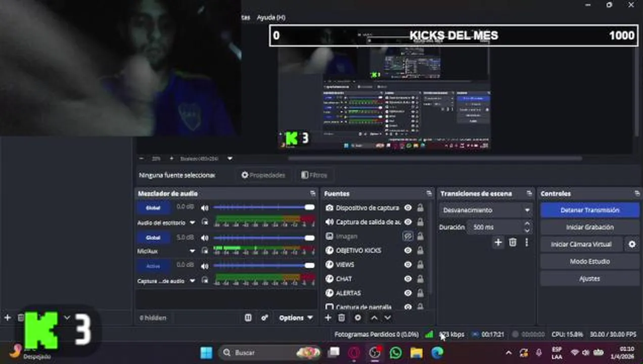Image resolution: width=643 pixels, height=364 pixels.
Task: Open advanced audio properties gears icon
Action: (x=264, y=317)
